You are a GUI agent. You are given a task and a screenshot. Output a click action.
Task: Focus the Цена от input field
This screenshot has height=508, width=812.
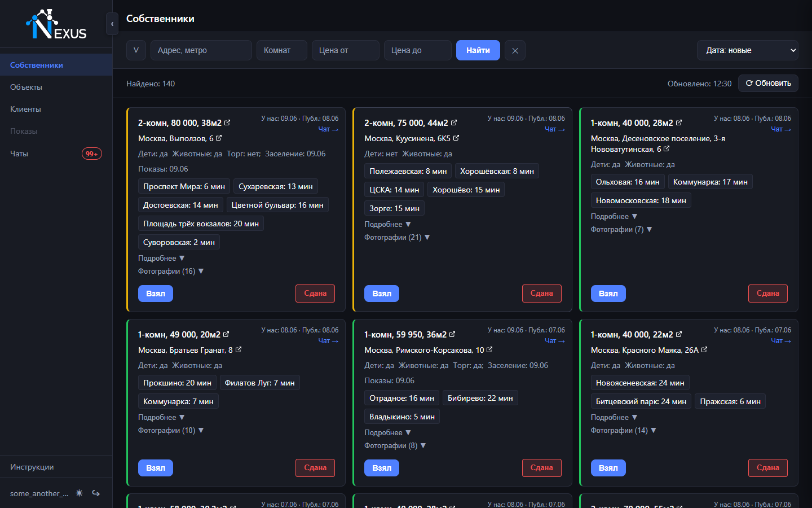coord(346,50)
